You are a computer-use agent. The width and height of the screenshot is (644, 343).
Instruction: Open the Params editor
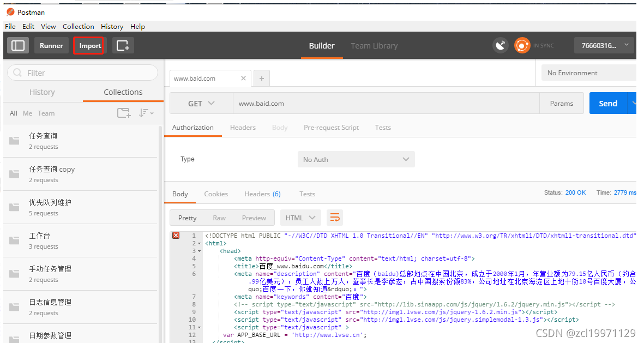click(562, 103)
